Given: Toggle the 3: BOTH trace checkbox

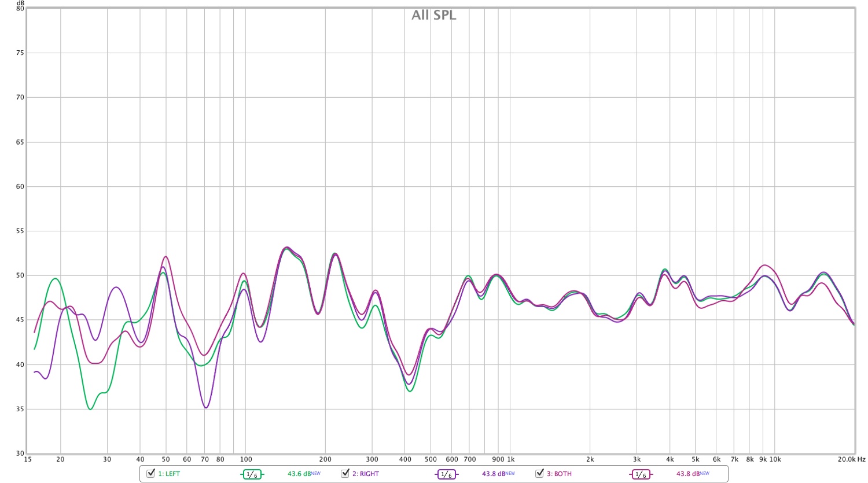Looking at the screenshot, I should [x=539, y=473].
